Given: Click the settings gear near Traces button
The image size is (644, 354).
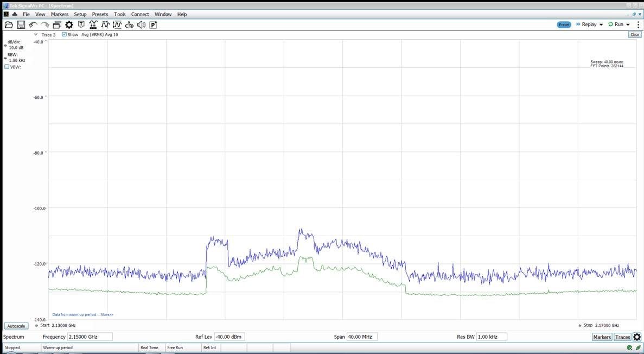Looking at the screenshot, I should tap(637, 337).
